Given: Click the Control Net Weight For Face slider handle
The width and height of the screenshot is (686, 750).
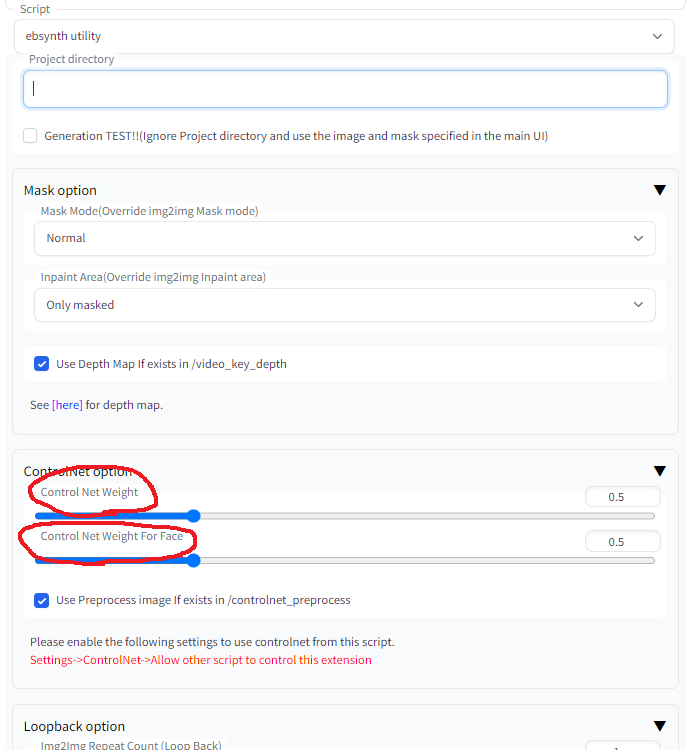Looking at the screenshot, I should pyautogui.click(x=193, y=560).
